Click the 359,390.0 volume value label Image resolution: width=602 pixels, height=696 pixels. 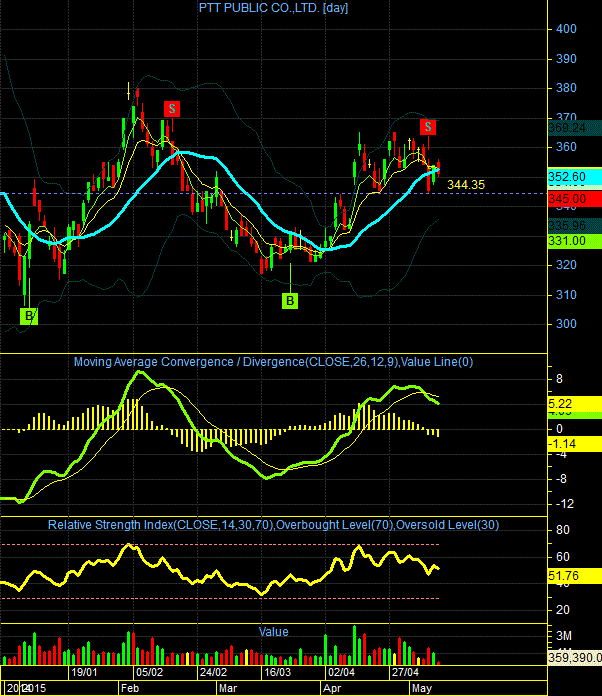[574, 657]
